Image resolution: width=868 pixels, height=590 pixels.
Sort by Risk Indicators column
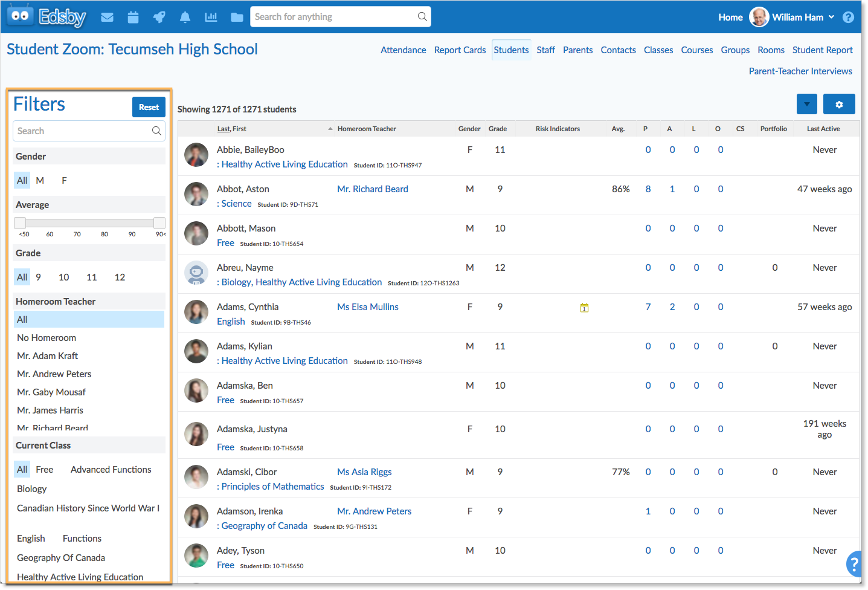pos(558,129)
